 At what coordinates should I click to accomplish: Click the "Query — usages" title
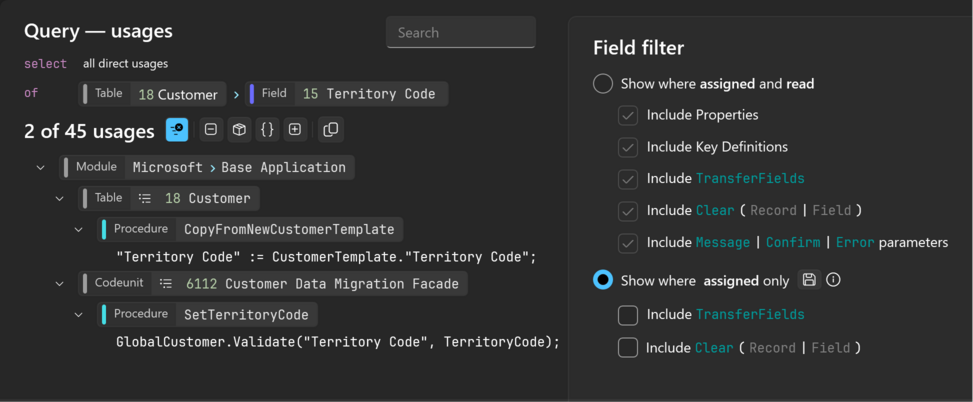point(98,32)
